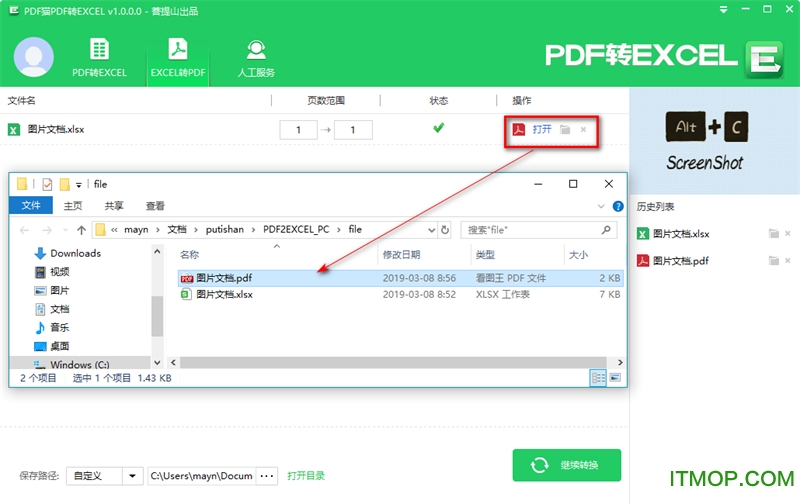Screen dimensions: 800x504
Task: Open the 文件 menu in Explorer
Action: click(31, 206)
